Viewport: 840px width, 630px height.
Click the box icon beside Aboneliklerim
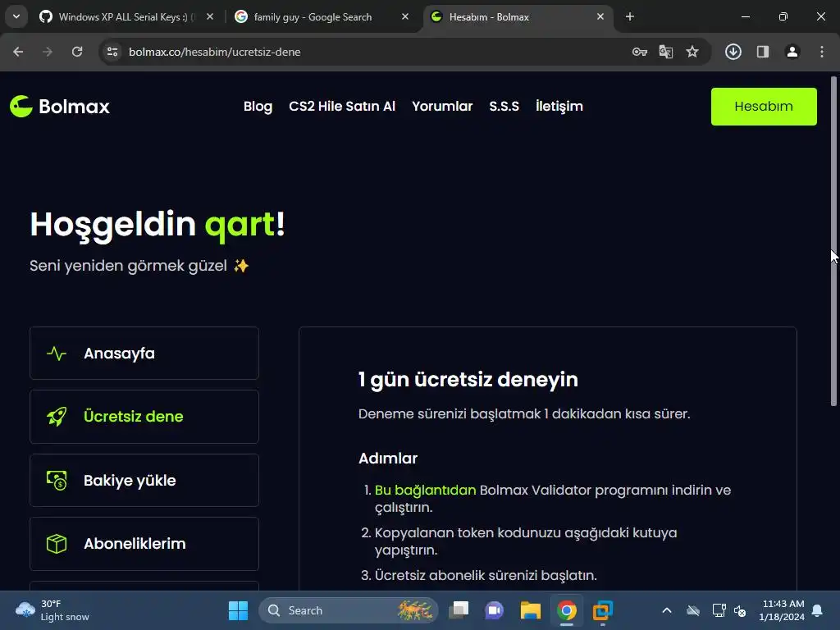57,544
